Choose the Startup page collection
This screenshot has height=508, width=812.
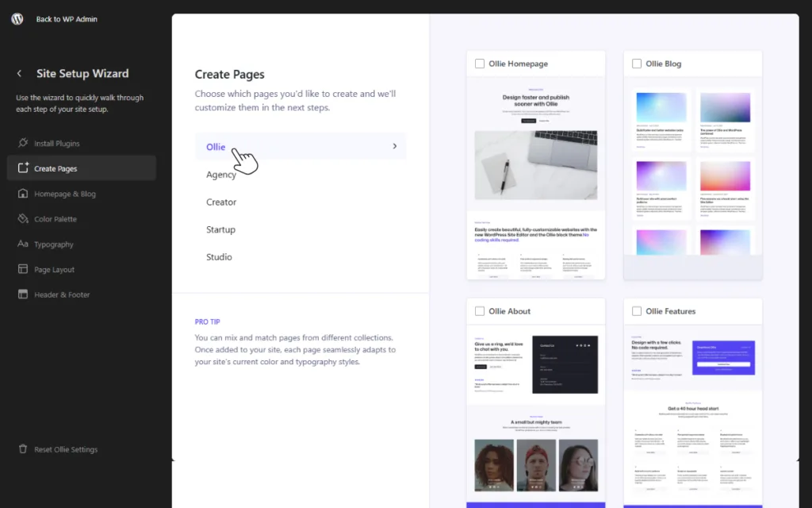220,229
